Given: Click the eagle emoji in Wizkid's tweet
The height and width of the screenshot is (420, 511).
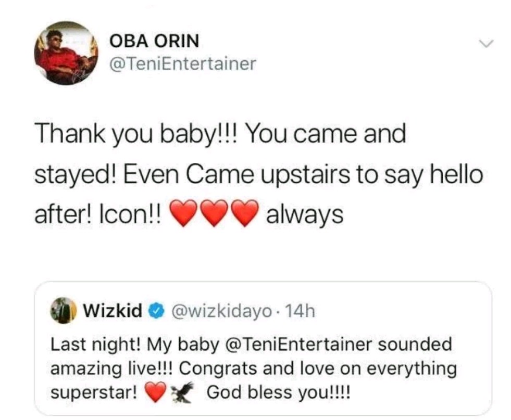Looking at the screenshot, I should coord(180,391).
